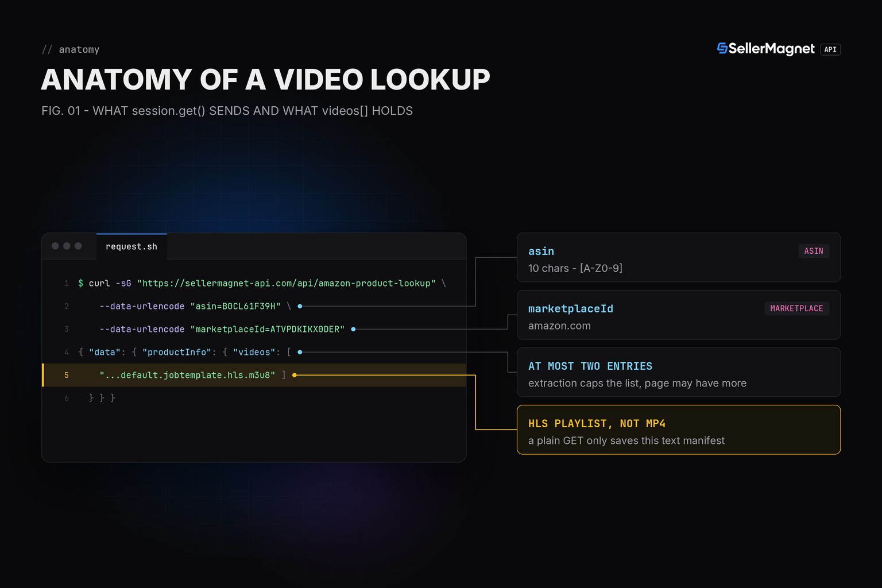Click the HLS PLAYLIST, NOT MP4 heading
Screen dimensions: 882x588
(x=597, y=424)
